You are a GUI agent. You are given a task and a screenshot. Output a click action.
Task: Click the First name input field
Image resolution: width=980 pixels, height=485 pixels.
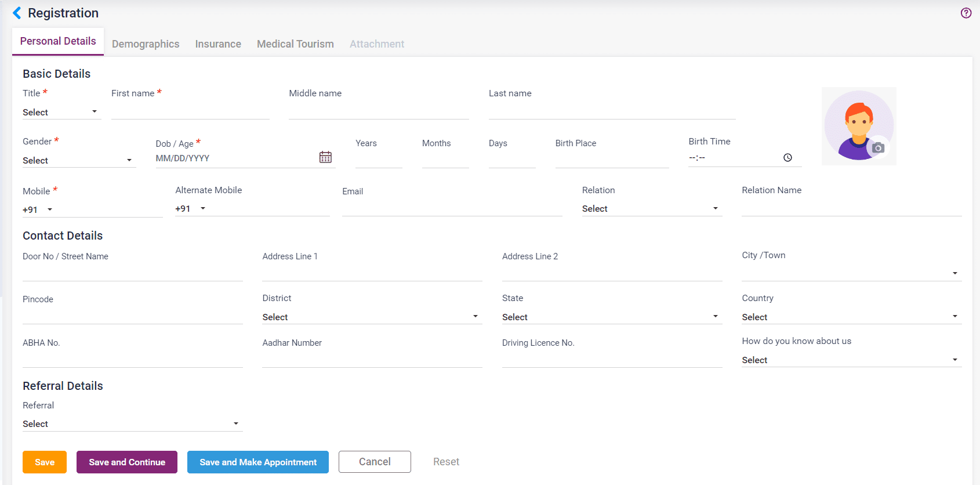pos(190,111)
